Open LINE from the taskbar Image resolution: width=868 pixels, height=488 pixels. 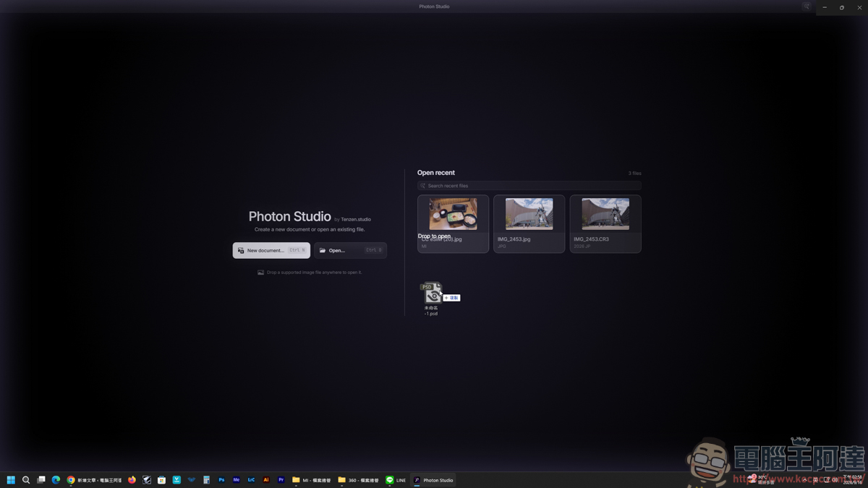pyautogui.click(x=396, y=480)
